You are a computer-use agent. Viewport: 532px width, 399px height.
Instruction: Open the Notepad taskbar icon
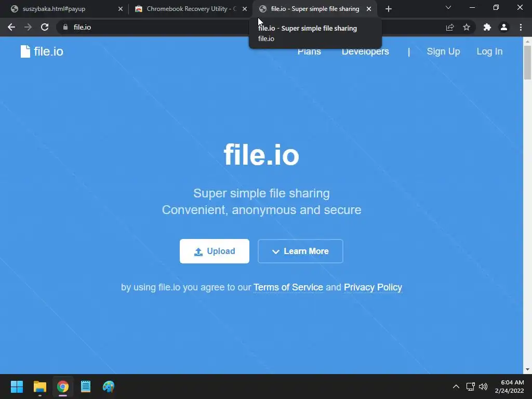(86, 387)
